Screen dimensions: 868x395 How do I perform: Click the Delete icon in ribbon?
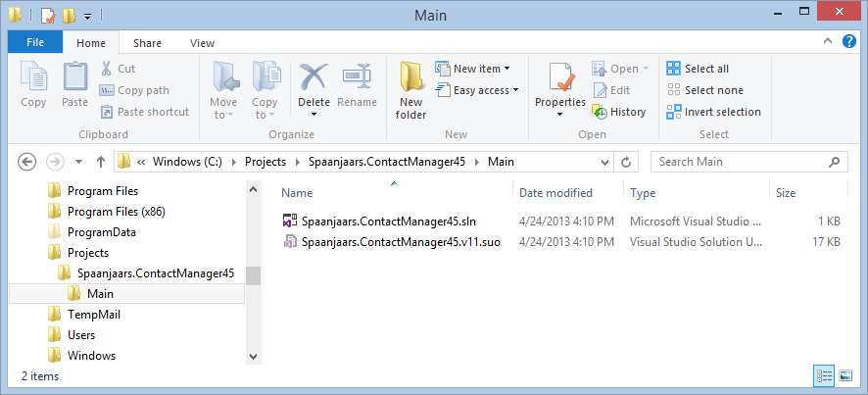click(313, 76)
